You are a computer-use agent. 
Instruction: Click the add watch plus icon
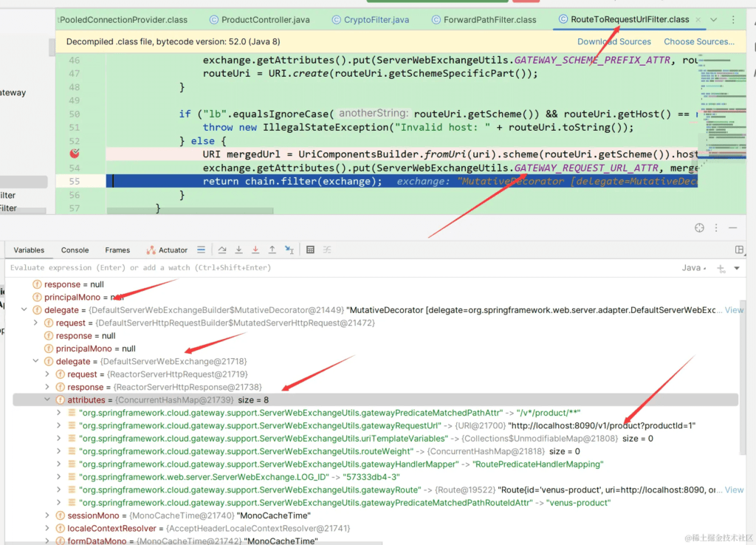(x=721, y=268)
